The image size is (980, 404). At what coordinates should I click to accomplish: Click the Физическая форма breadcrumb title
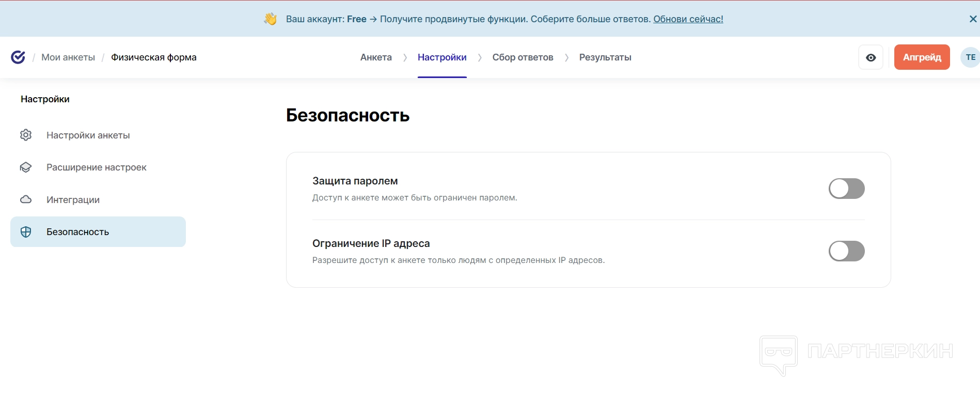click(154, 57)
